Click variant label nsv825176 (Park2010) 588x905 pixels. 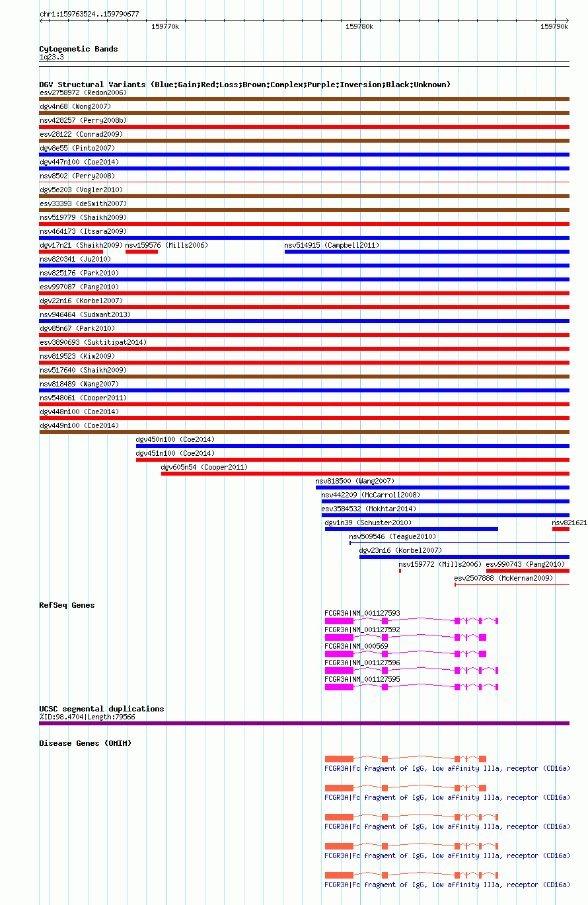tap(79, 273)
